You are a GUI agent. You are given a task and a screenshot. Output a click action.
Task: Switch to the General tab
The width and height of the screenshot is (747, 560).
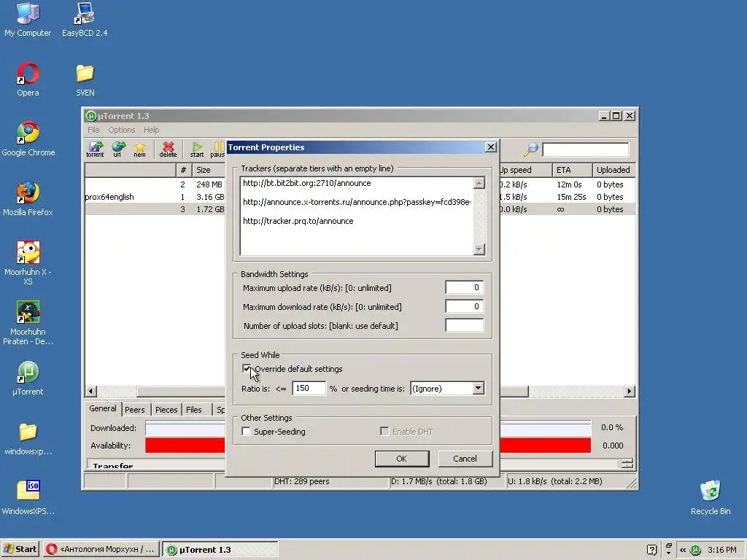click(102, 408)
